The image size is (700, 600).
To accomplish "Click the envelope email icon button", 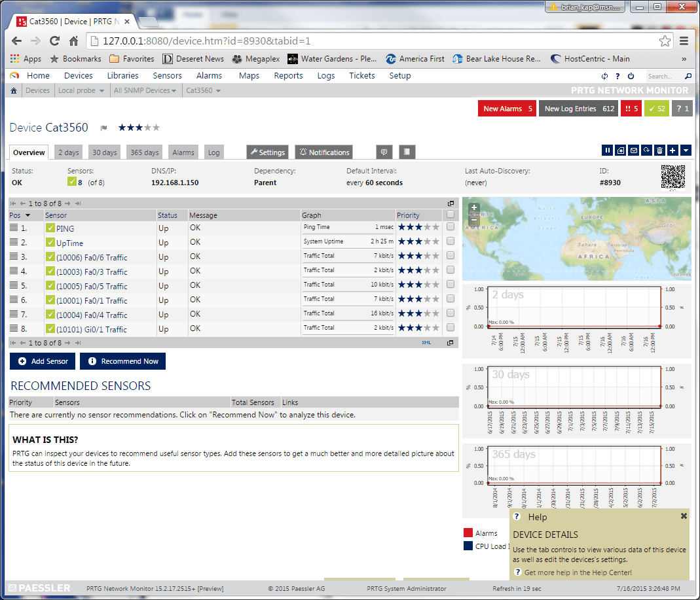I will click(x=633, y=150).
